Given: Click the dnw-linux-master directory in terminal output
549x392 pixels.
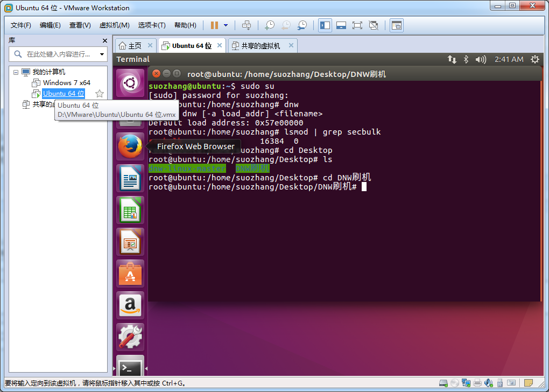Looking at the screenshot, I should [187, 169].
